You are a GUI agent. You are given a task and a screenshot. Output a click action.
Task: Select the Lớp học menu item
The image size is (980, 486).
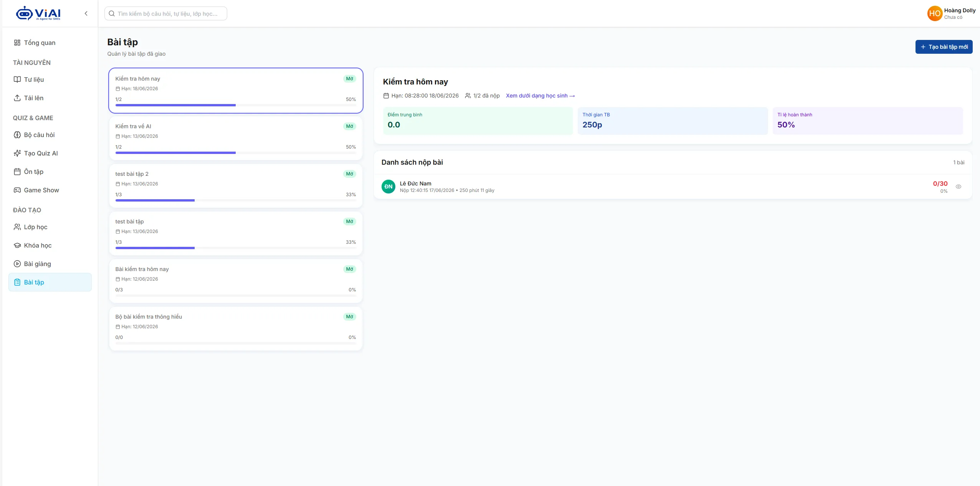[x=50, y=227]
